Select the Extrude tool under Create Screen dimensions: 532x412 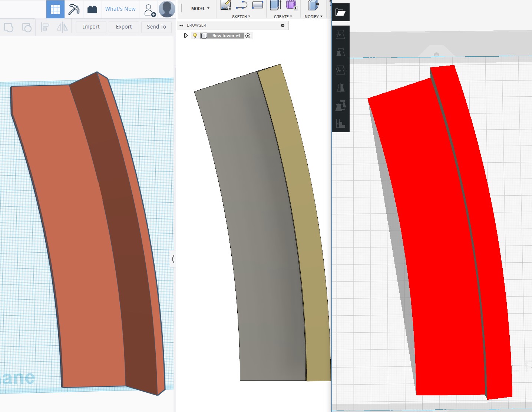[274, 5]
